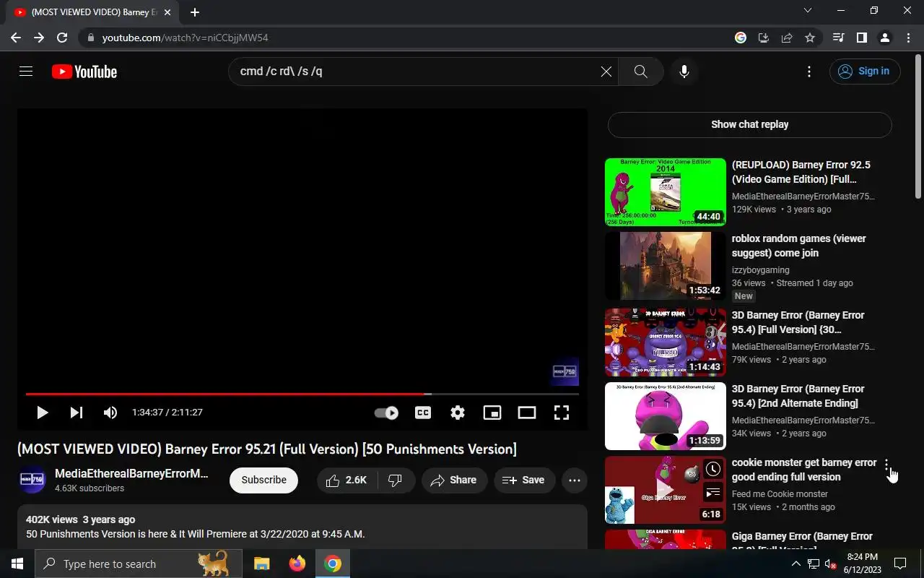The image size is (924, 578).
Task: Open 2nd Alternate Ending video title
Action: (x=798, y=396)
